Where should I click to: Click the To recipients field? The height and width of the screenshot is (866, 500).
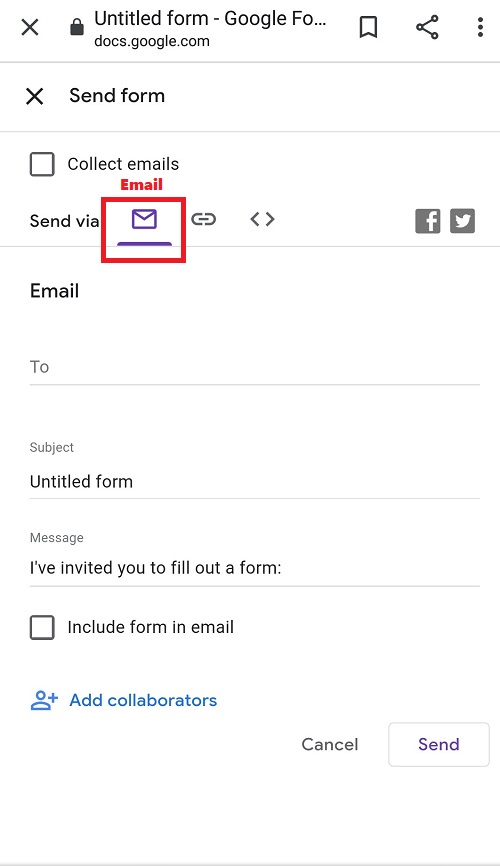click(255, 367)
